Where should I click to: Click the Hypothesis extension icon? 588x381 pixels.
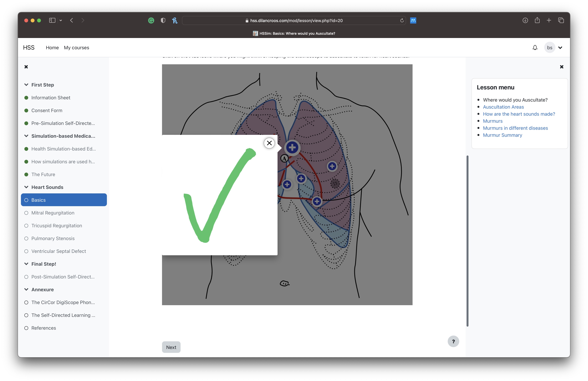click(x=175, y=20)
